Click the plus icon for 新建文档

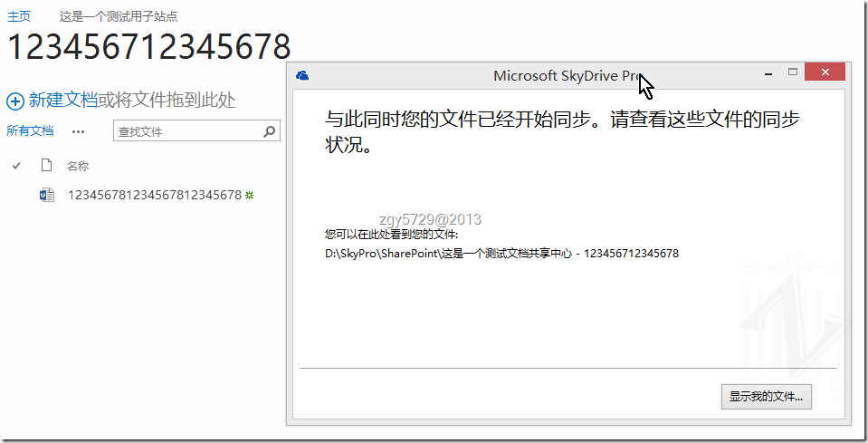point(15,101)
